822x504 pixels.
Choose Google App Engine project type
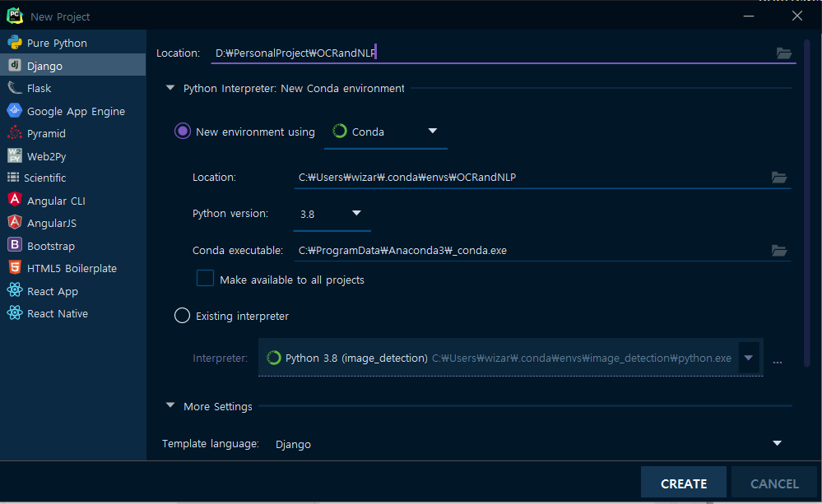click(x=73, y=111)
